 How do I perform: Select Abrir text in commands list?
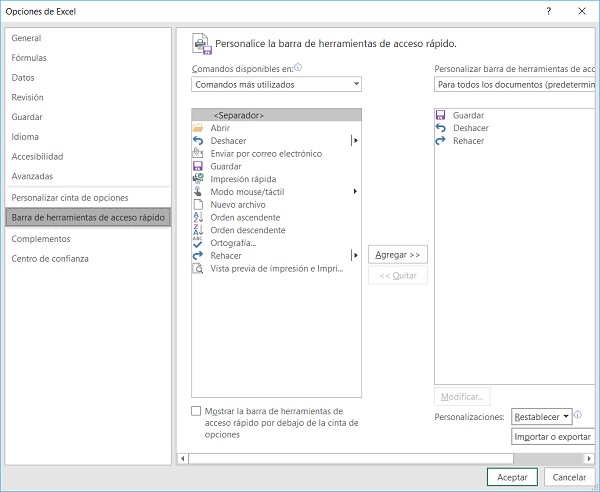coord(220,128)
